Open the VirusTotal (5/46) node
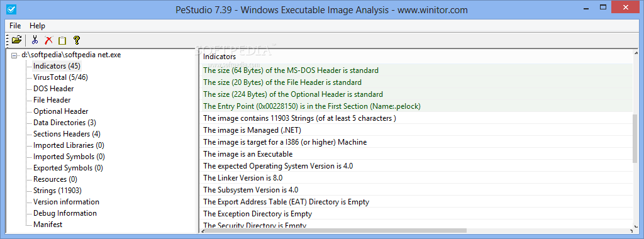The width and height of the screenshot is (644, 239). 60,77
